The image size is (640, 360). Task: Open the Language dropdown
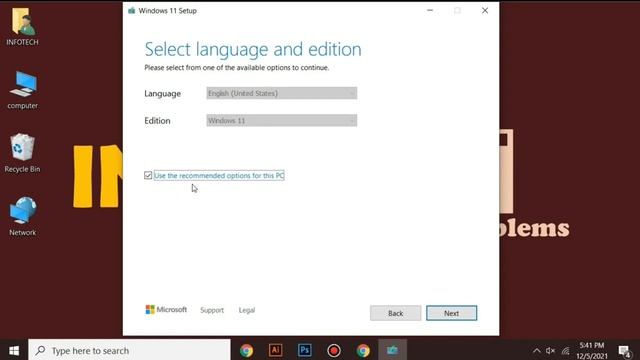click(x=282, y=93)
